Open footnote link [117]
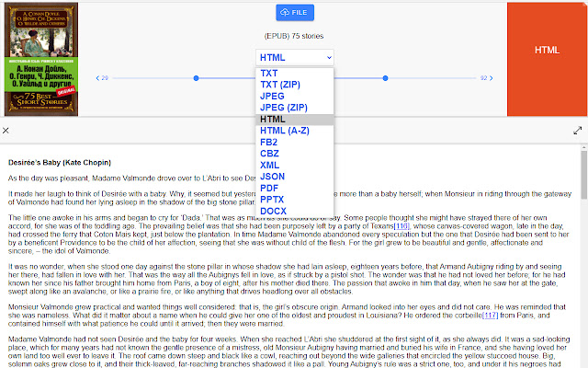Screen dimensions: 588x368 coord(490,316)
